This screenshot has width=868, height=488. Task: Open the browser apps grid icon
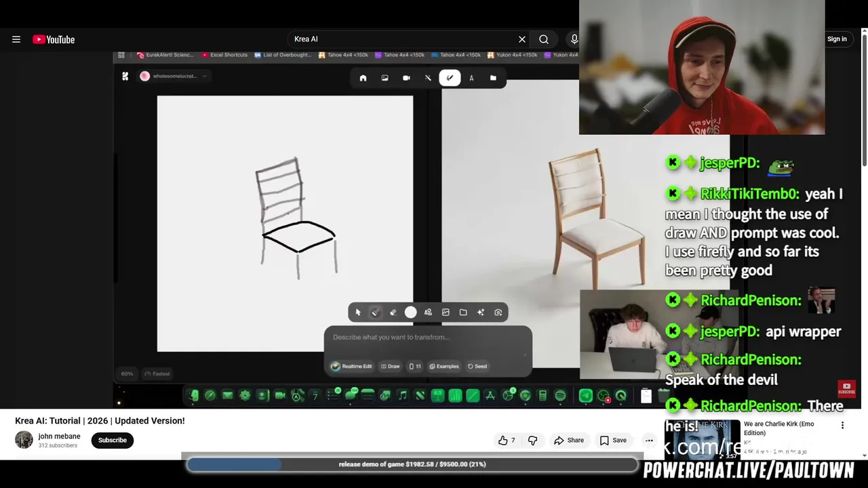click(x=121, y=55)
